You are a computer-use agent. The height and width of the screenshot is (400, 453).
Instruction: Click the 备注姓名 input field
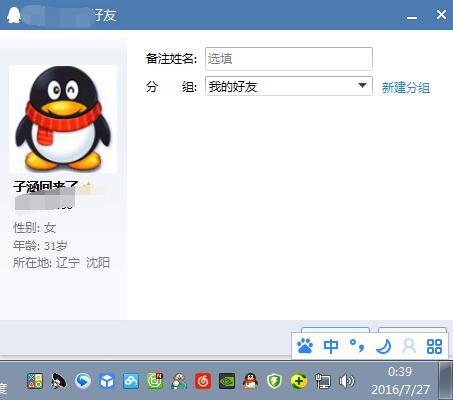[x=289, y=59]
